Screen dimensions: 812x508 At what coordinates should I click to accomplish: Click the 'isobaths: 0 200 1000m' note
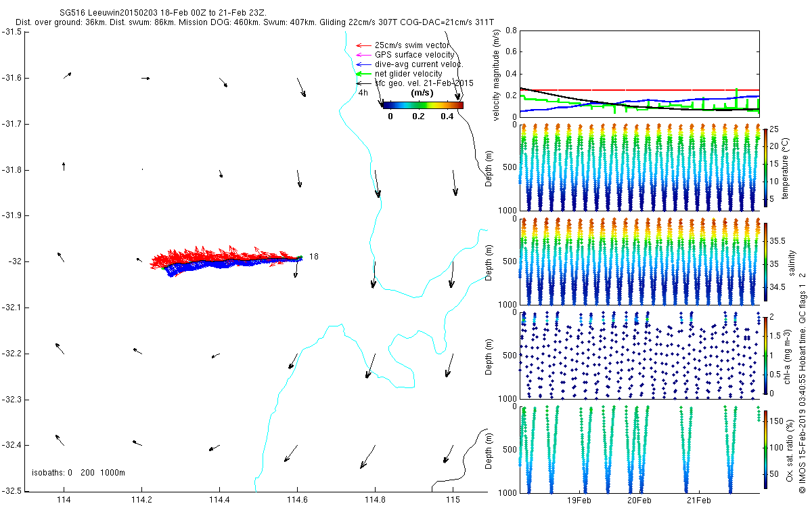click(78, 472)
